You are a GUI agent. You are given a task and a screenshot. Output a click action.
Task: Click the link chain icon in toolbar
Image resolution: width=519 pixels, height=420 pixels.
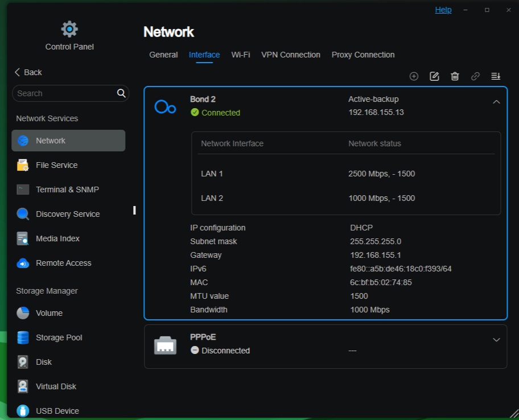tap(475, 76)
